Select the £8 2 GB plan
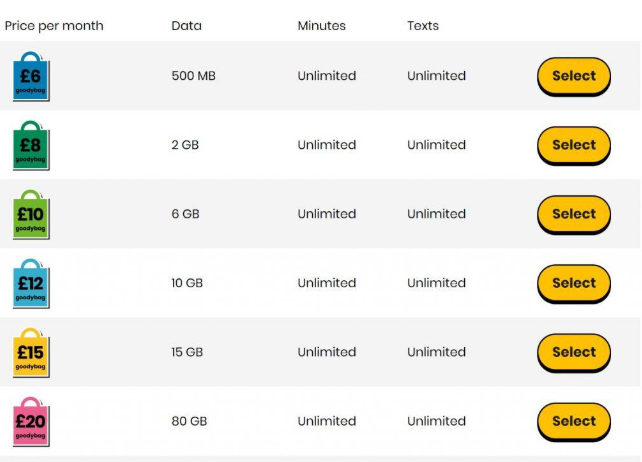Image resolution: width=642 pixels, height=462 pixels. click(x=574, y=146)
